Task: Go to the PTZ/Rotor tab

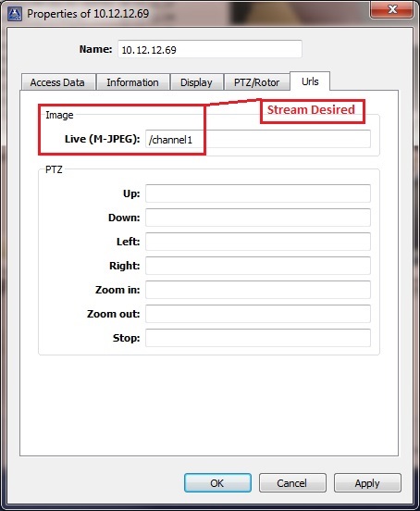Action: pyautogui.click(x=257, y=82)
